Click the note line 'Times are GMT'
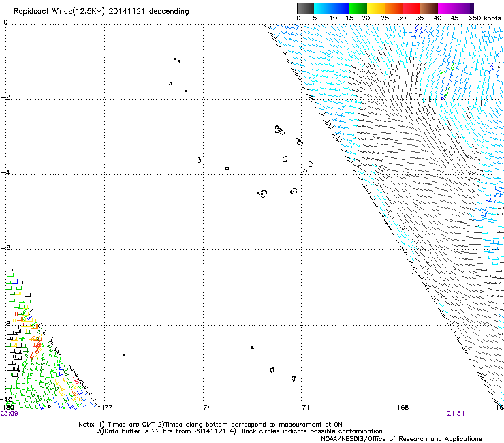Viewport: 504px width, 443px height. (x=131, y=425)
